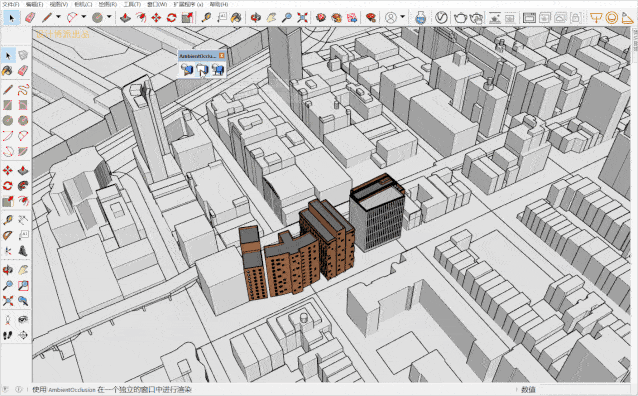Pick the Push/Pull tool in top toolbar

(125, 18)
